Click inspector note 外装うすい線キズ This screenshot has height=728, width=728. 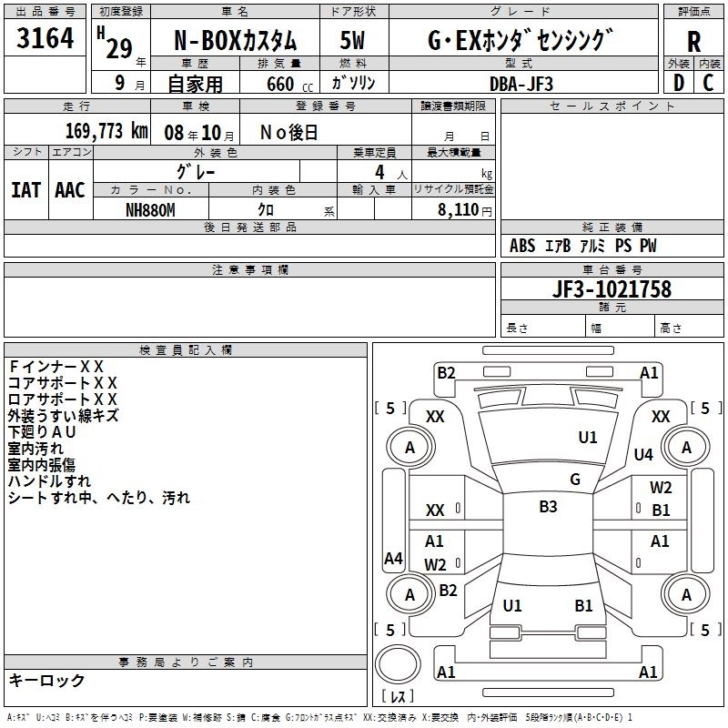[64, 416]
